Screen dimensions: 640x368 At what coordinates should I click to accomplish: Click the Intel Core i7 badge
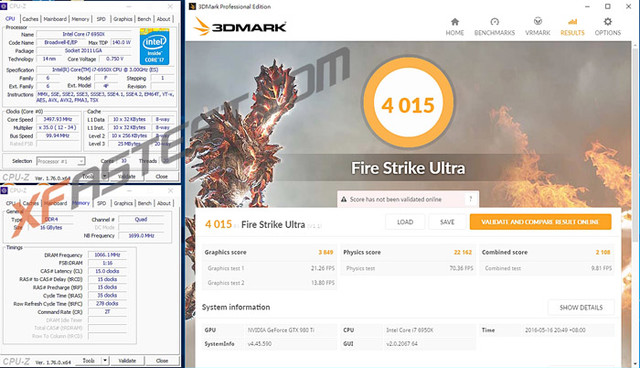[154, 47]
